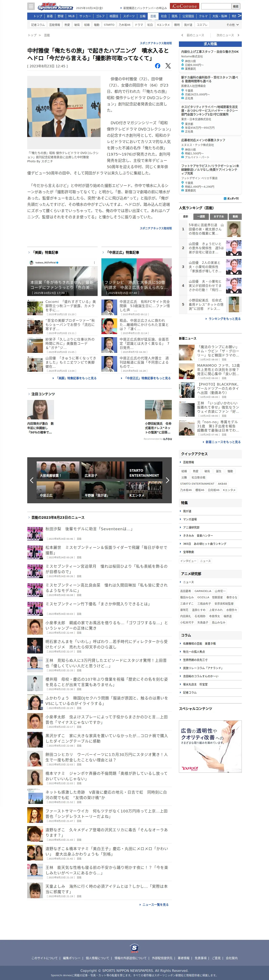Show the 動画 ranking tab

tap(235, 216)
